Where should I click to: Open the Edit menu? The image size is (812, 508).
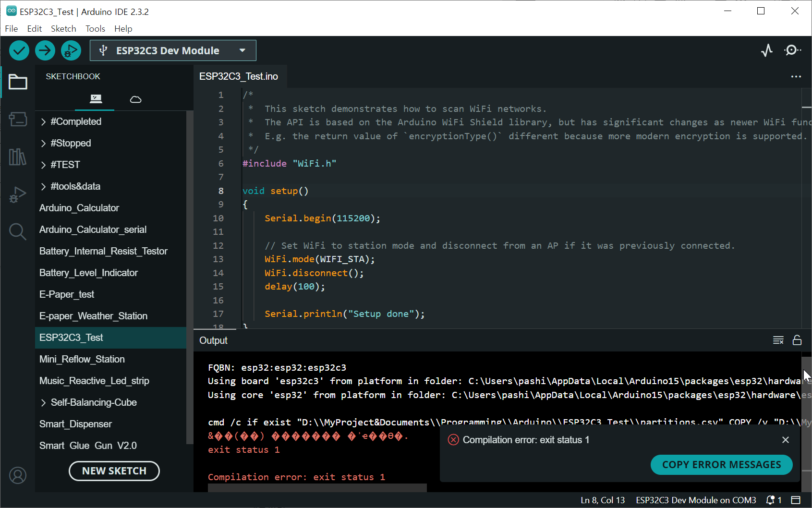[35, 29]
